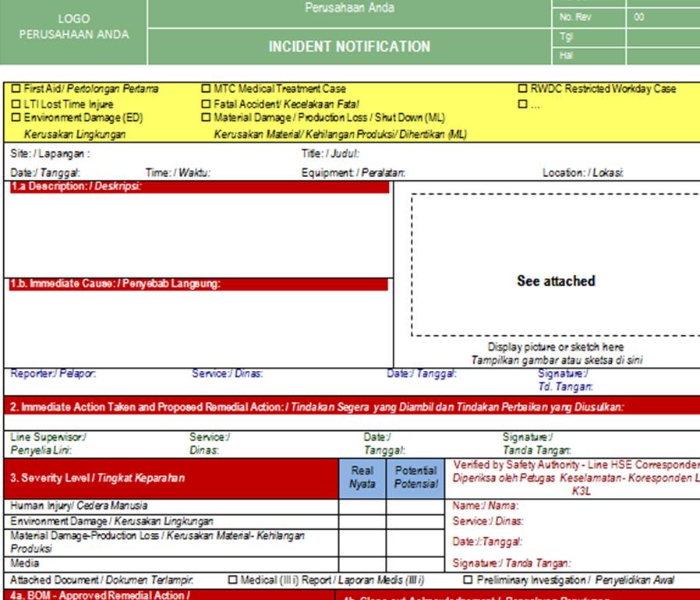Select the Human Injury / Cedera Manusia row
The width and height of the screenshot is (700, 600).
coord(171,506)
